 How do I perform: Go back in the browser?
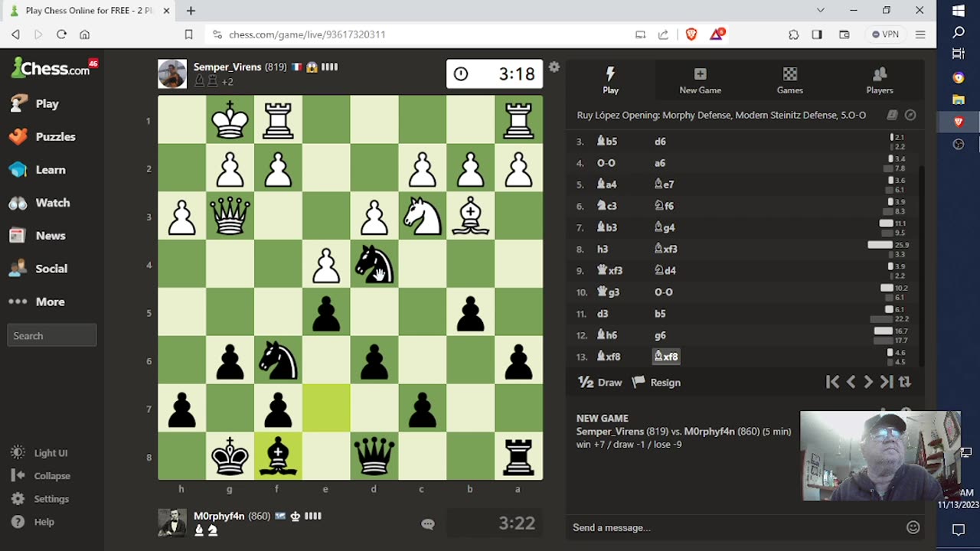point(15,34)
